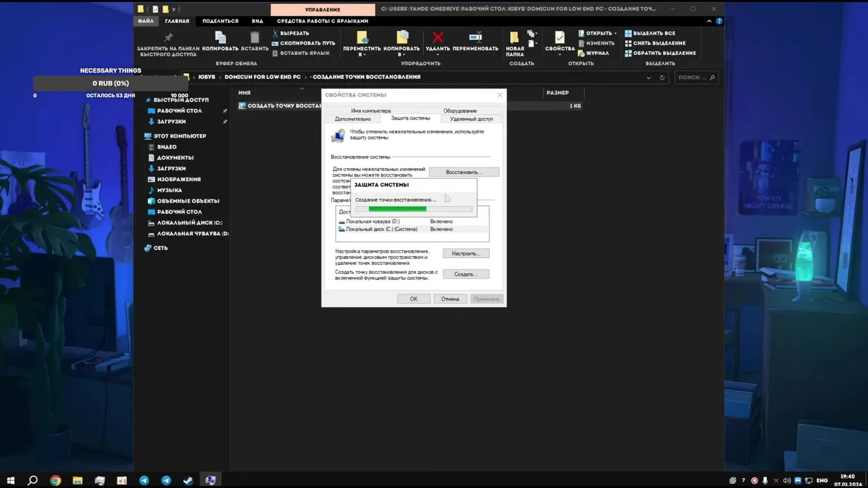Click the Свойства (properties) checkmark icon
The width and height of the screenshot is (868, 488).
(559, 38)
